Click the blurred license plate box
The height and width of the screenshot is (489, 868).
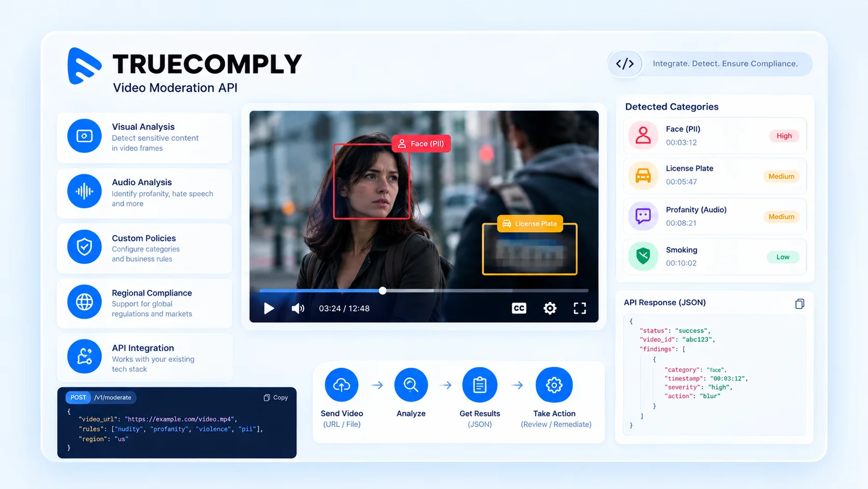click(x=530, y=249)
